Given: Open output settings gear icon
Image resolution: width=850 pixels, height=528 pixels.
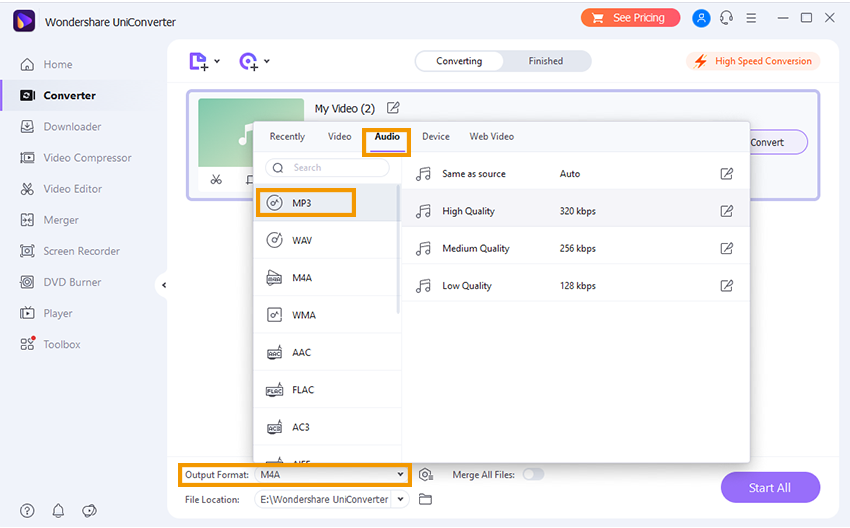Looking at the screenshot, I should tap(426, 475).
